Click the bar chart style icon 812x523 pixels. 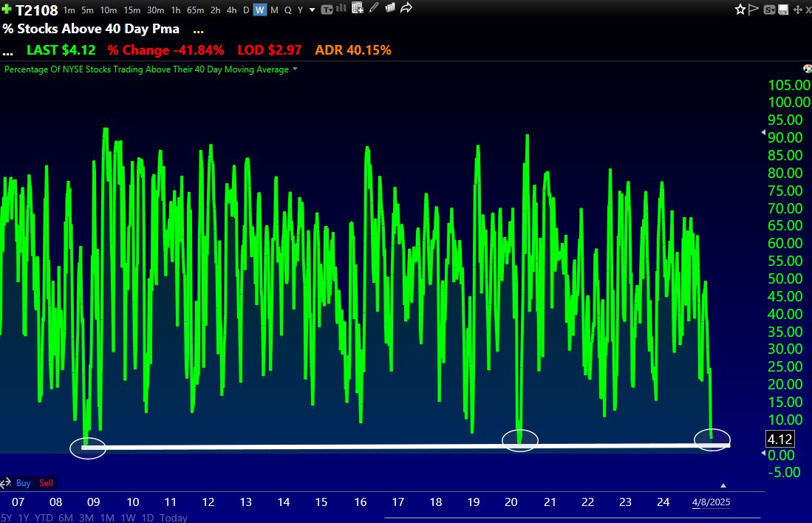(x=341, y=8)
